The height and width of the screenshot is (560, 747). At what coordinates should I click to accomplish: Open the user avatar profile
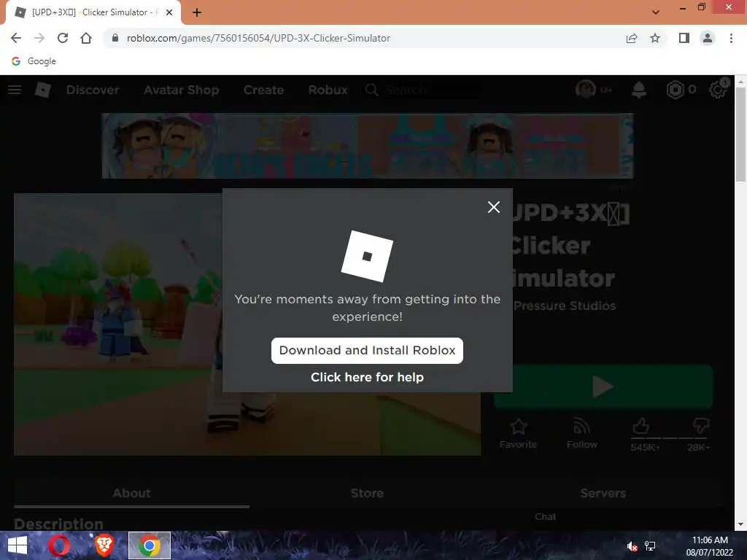(x=586, y=90)
